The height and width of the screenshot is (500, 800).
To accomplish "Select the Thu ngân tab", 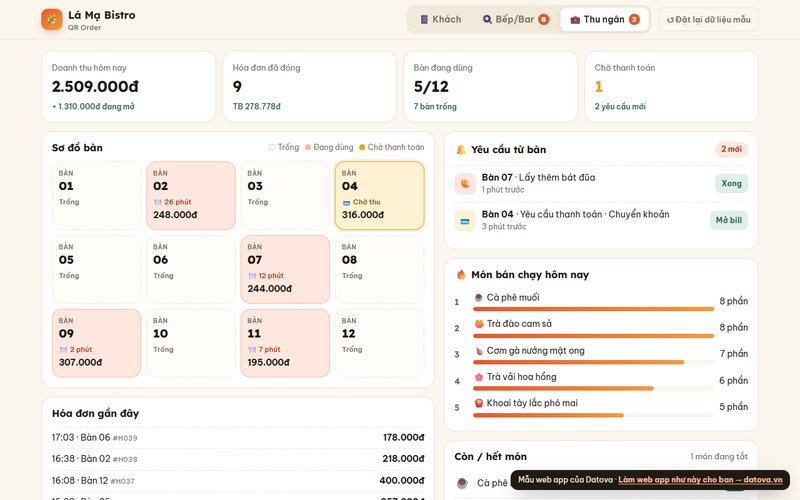I will (x=605, y=19).
